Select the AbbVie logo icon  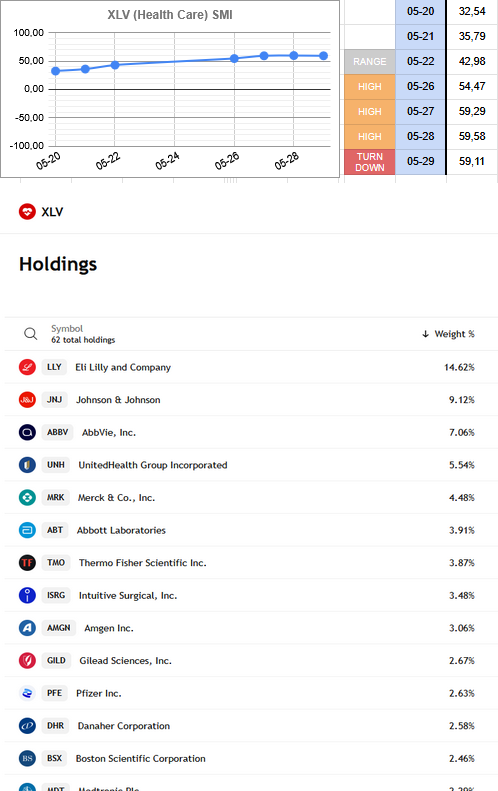[x=27, y=432]
